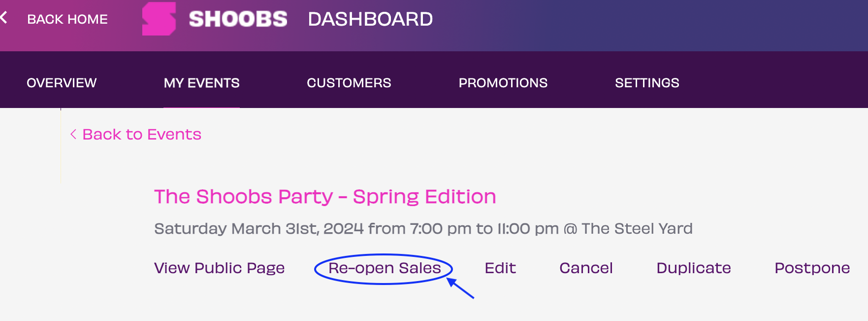
Task: Open the CUSTOMERS tab
Action: 349,83
